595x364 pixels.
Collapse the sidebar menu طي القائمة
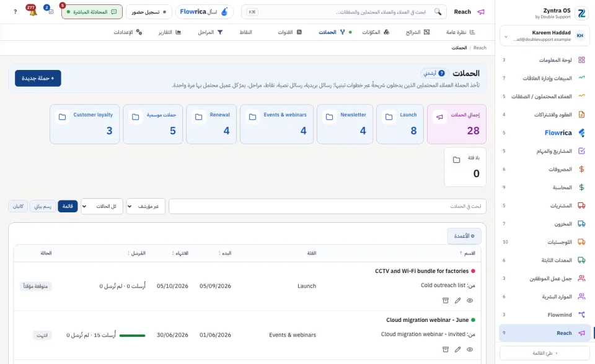(x=545, y=353)
